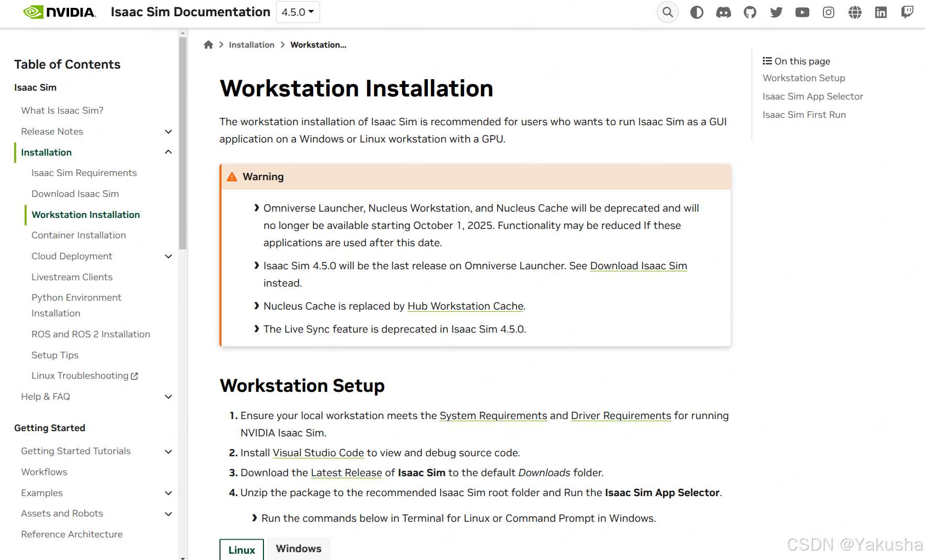Expand the Assets and Robots chevron
The image size is (925, 560).
tap(168, 514)
